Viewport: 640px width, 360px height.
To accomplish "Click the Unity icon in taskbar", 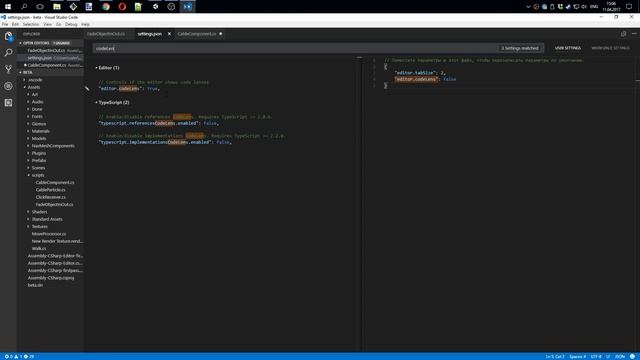I will [x=155, y=7].
